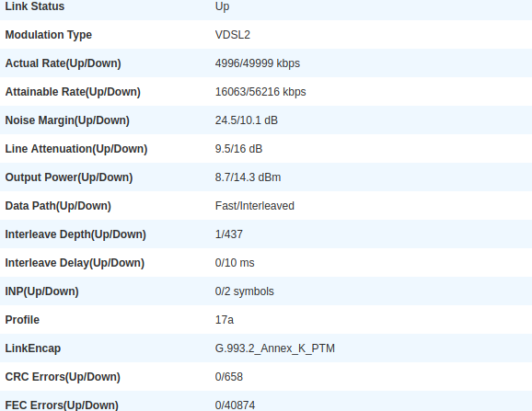This screenshot has width=532, height=411.
Task: Select the 9.5/16 dB value
Action: coord(238,149)
